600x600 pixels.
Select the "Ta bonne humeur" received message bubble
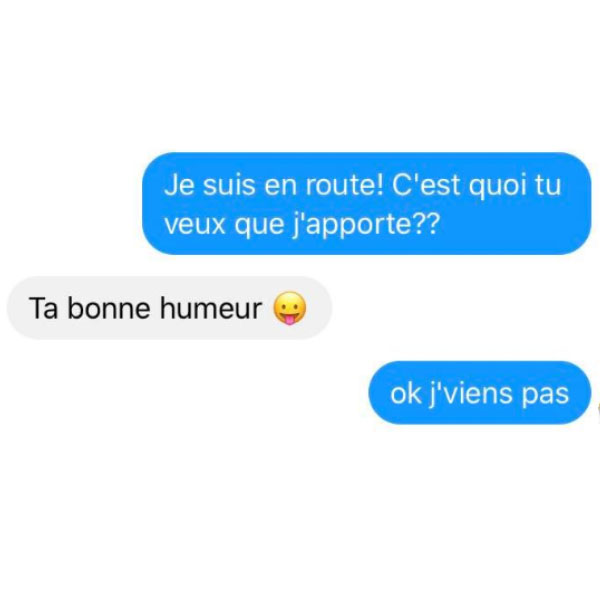click(170, 308)
